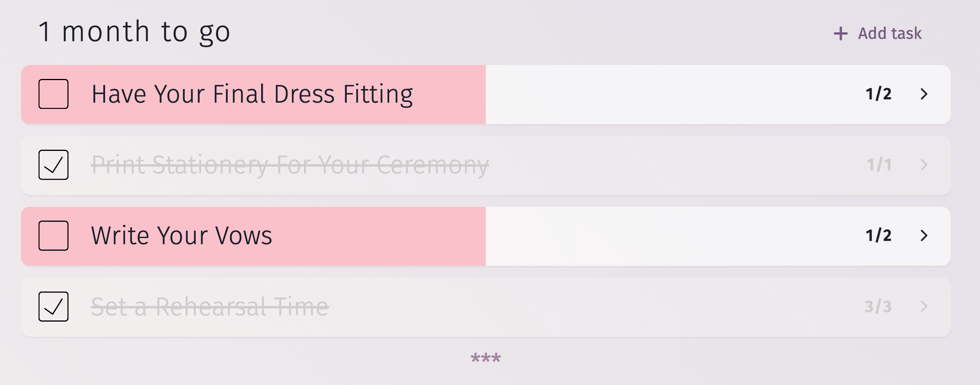Image resolution: width=980 pixels, height=385 pixels.
Task: Check the Have Your Final Dress Fitting checkbox
Action: (54, 94)
